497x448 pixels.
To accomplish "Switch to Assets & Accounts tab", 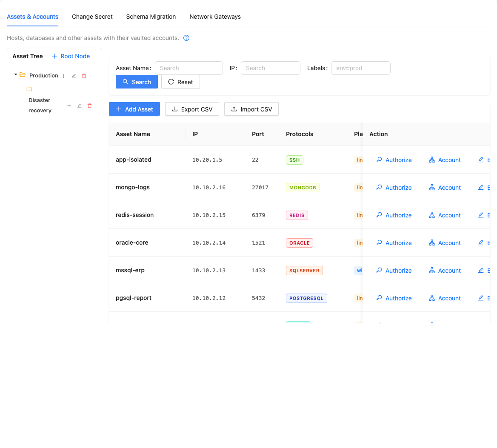I will [x=32, y=17].
